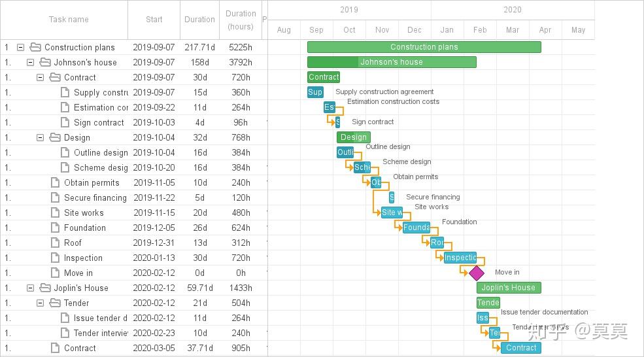Collapse the Construction plans tree node

20,47
